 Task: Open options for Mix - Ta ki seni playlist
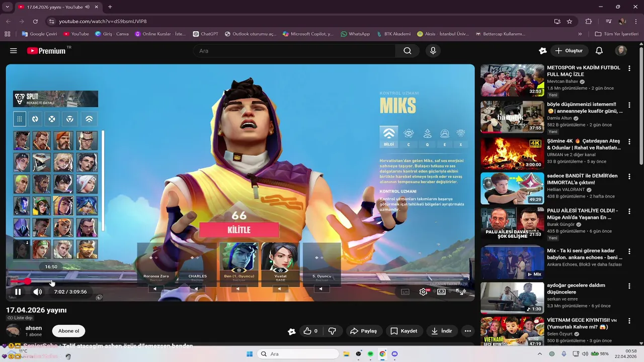tap(629, 251)
